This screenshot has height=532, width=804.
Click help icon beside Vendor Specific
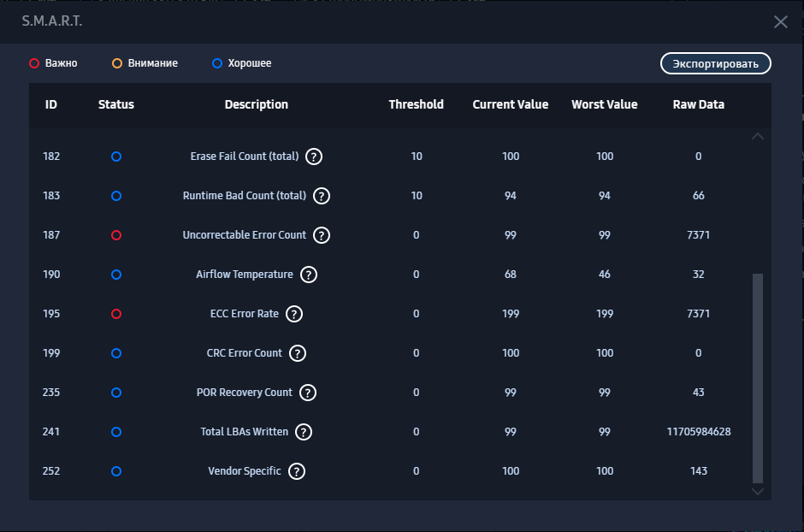297,471
